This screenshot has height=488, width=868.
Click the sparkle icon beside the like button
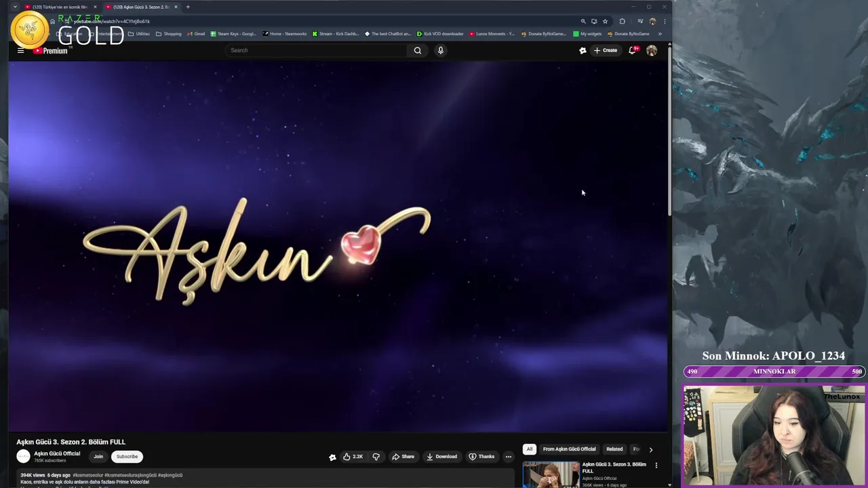332,457
